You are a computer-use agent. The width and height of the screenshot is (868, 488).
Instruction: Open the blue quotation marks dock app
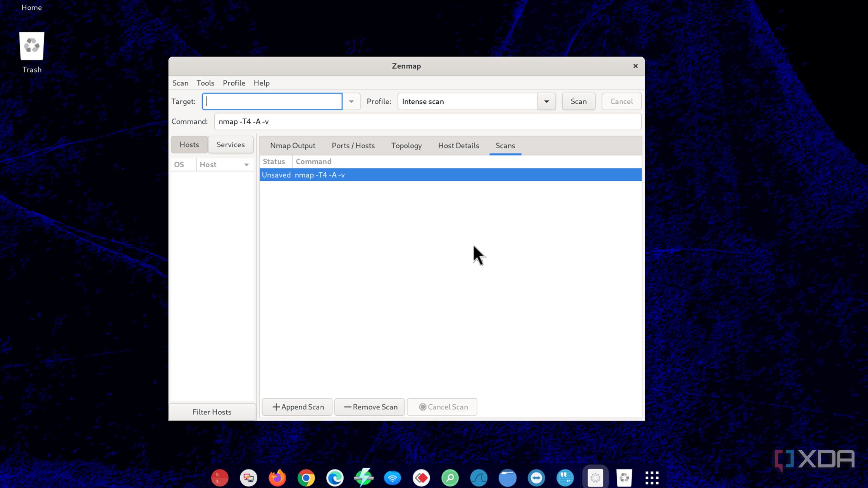pos(565,478)
